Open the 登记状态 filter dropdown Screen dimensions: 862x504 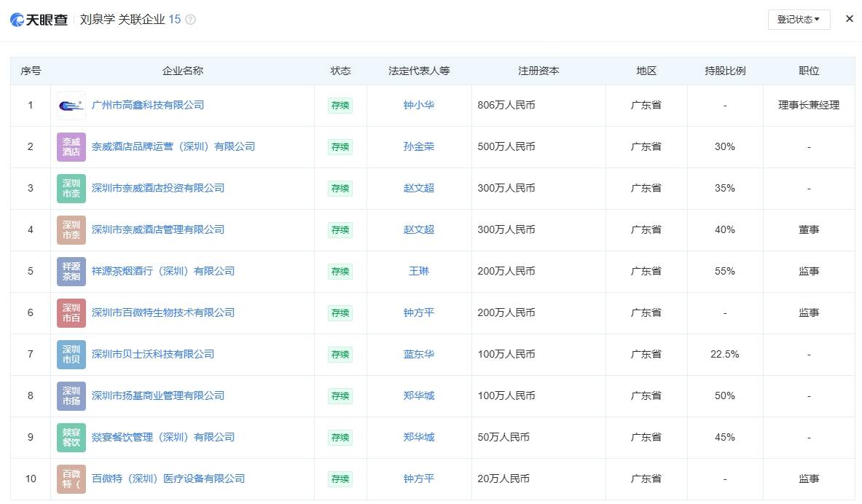(x=799, y=20)
